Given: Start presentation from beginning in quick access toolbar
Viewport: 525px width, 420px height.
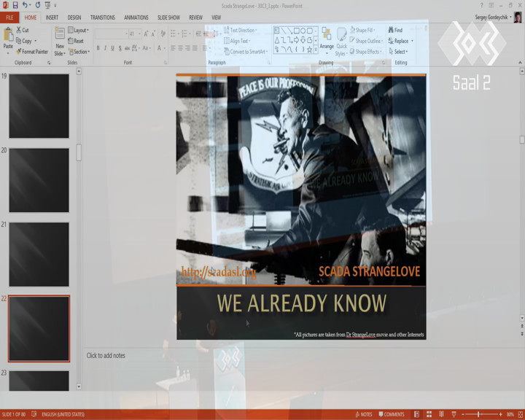Looking at the screenshot, I should pyautogui.click(x=47, y=5).
